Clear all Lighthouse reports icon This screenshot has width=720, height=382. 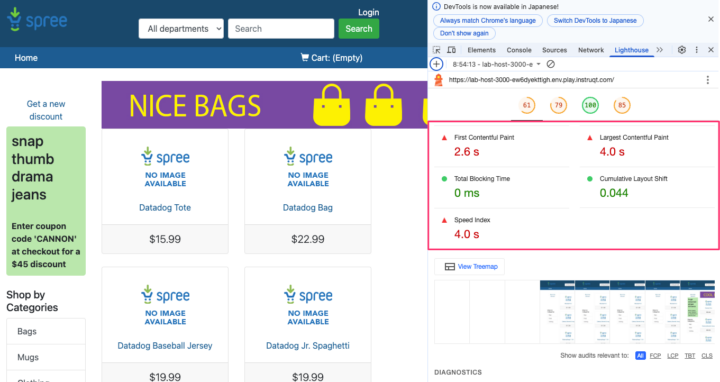pos(551,64)
